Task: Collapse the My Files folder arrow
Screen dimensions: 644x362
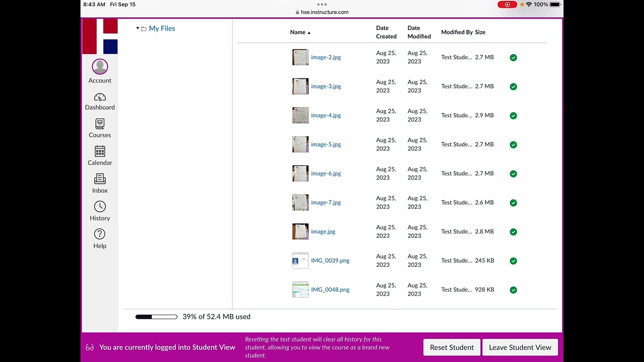Action: [137, 28]
